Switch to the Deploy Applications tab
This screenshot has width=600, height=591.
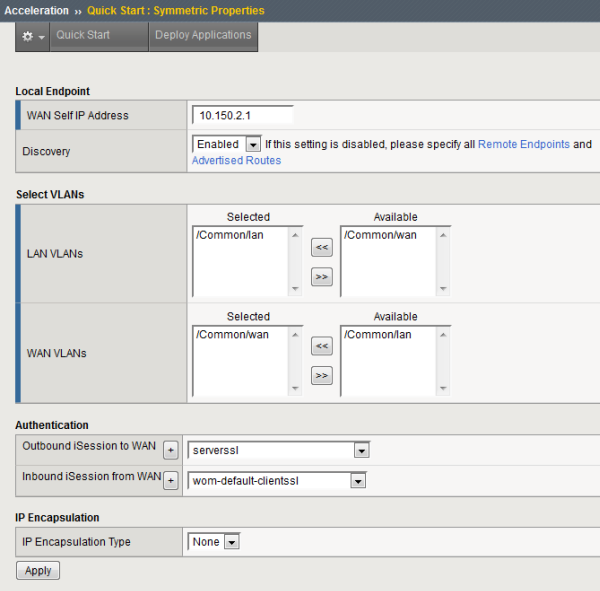tap(203, 35)
